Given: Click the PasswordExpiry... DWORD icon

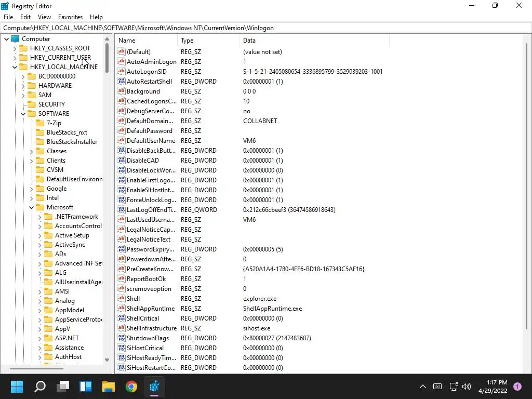Looking at the screenshot, I should tap(122, 249).
